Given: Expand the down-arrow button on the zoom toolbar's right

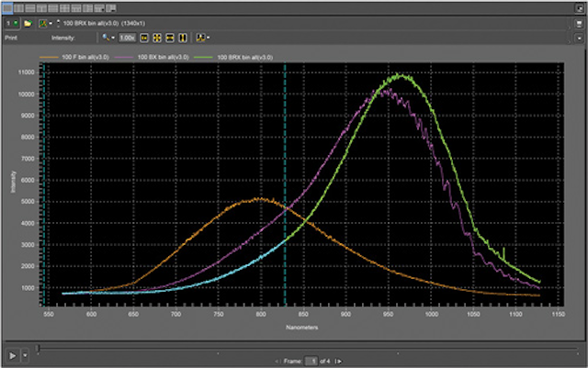Looking at the screenshot, I should pos(579,38).
